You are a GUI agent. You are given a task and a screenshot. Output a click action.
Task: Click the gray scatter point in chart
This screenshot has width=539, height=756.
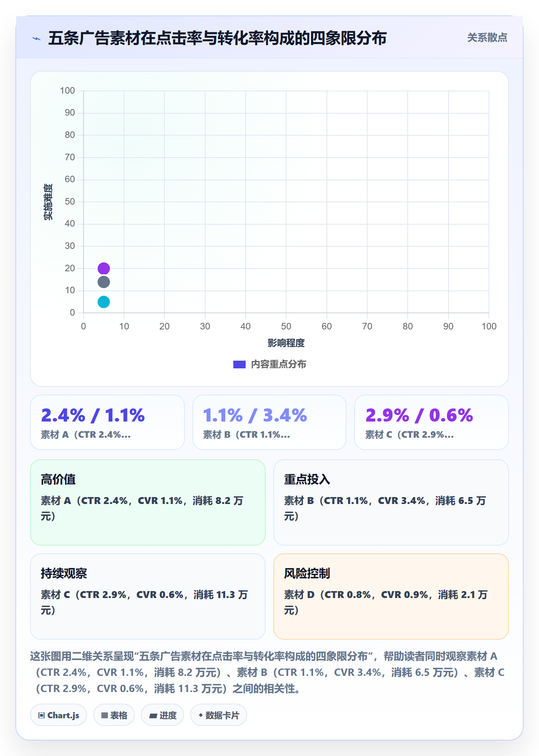[104, 282]
